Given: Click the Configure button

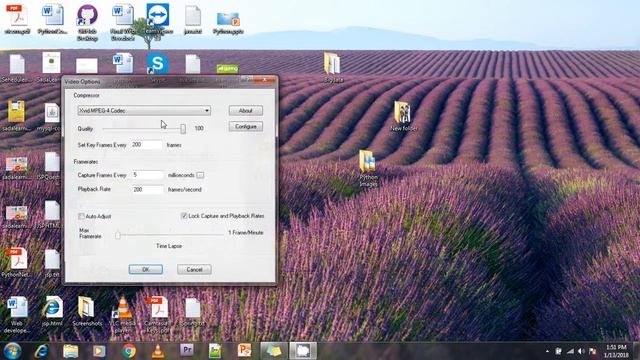Looking at the screenshot, I should [x=246, y=127].
